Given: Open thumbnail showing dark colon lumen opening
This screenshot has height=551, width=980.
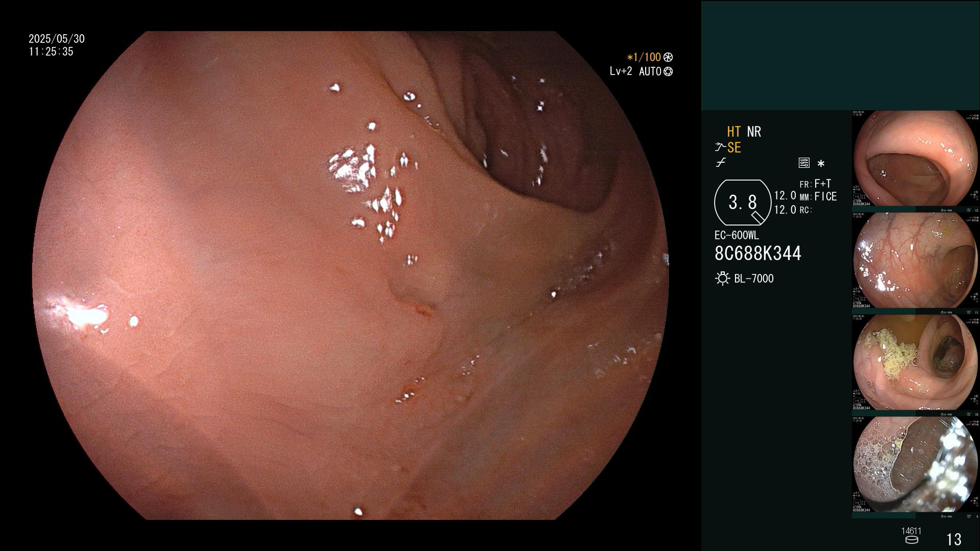Looking at the screenshot, I should pyautogui.click(x=916, y=158).
